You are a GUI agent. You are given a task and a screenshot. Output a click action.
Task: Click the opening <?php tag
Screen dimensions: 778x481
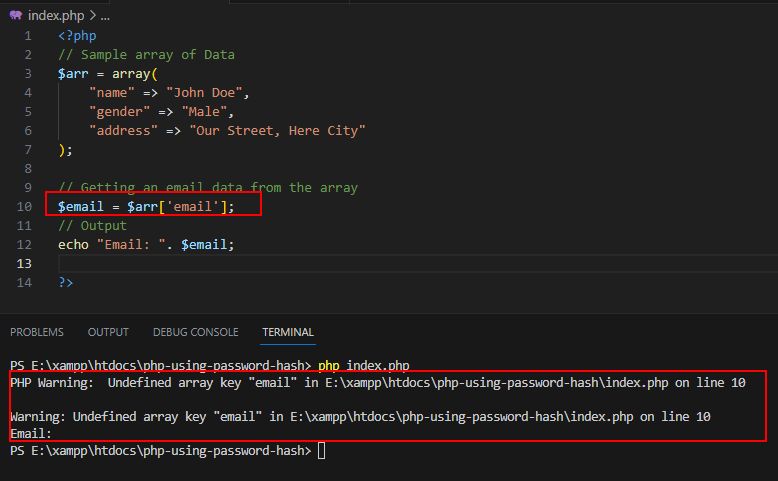(x=77, y=36)
